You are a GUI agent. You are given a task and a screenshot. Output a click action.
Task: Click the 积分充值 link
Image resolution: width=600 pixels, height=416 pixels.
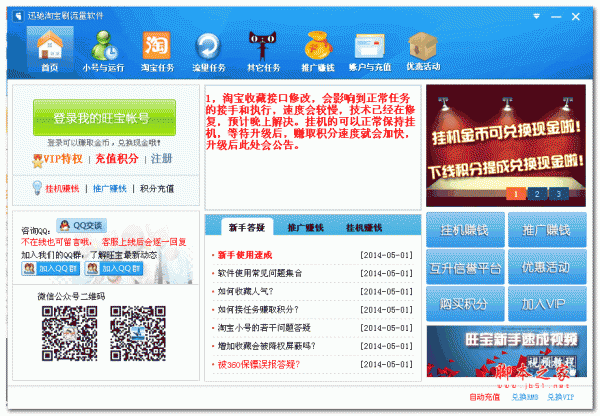point(157,189)
